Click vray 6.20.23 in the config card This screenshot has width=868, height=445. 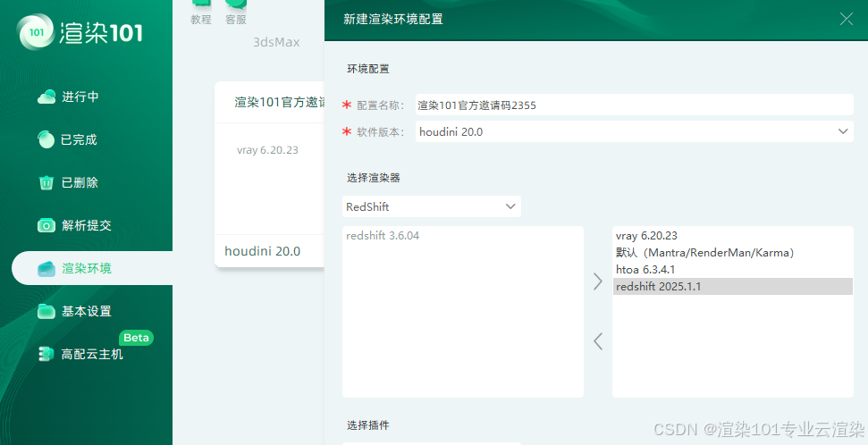(267, 150)
